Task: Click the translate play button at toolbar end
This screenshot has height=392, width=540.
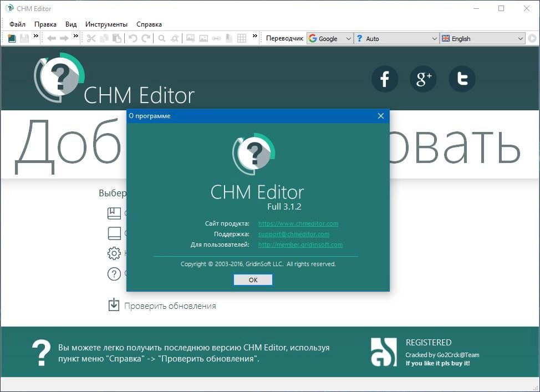Action: coord(532,38)
